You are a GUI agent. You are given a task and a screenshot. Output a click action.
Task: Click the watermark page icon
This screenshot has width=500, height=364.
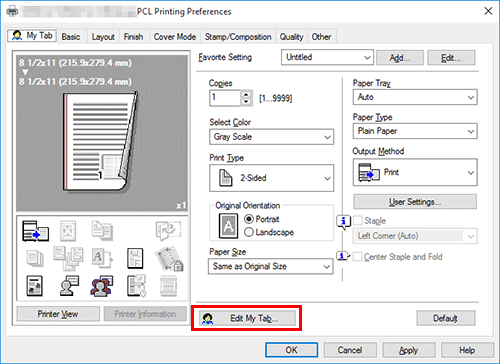(x=135, y=258)
